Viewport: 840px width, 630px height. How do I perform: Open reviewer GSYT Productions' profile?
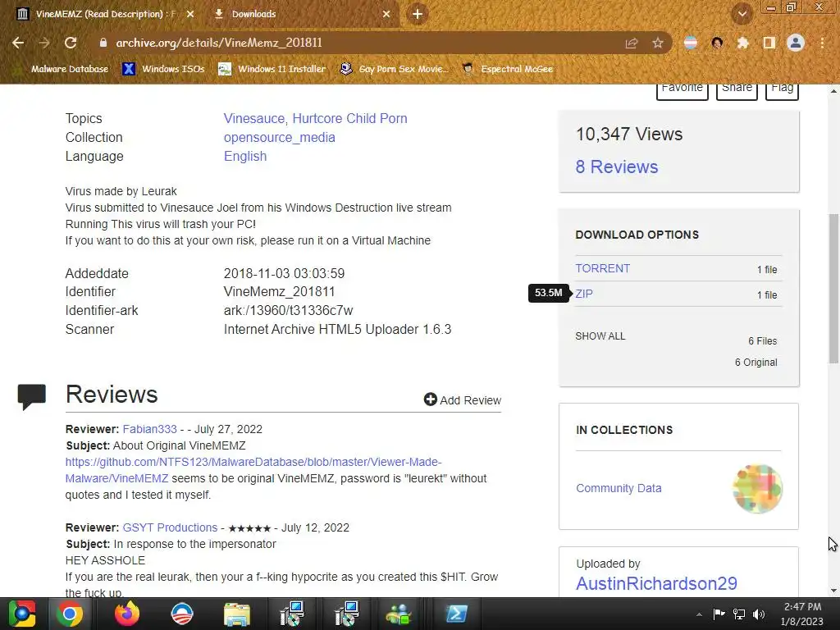coord(170,527)
